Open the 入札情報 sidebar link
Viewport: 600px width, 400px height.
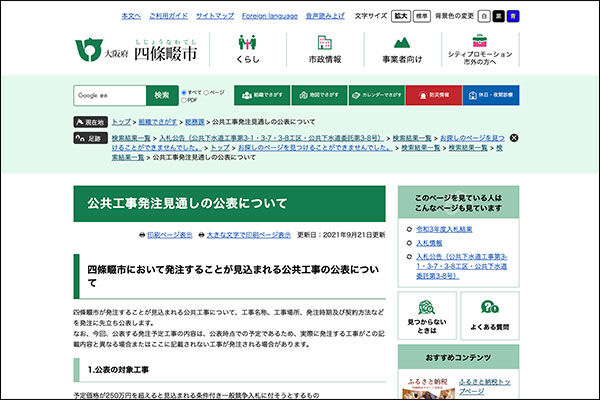(429, 243)
